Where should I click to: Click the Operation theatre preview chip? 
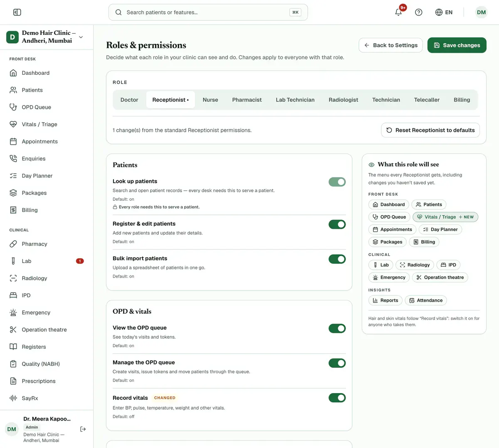440,277
